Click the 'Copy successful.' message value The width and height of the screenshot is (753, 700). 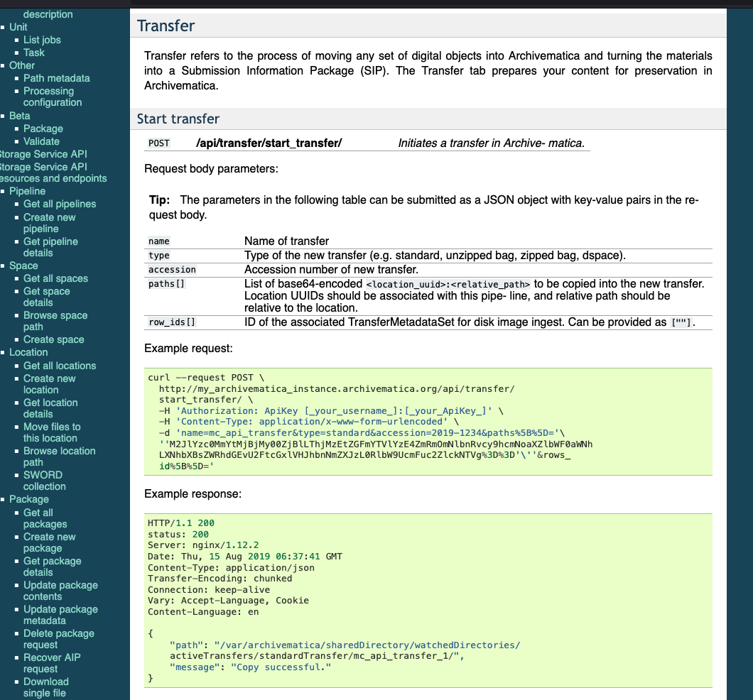[x=281, y=667]
